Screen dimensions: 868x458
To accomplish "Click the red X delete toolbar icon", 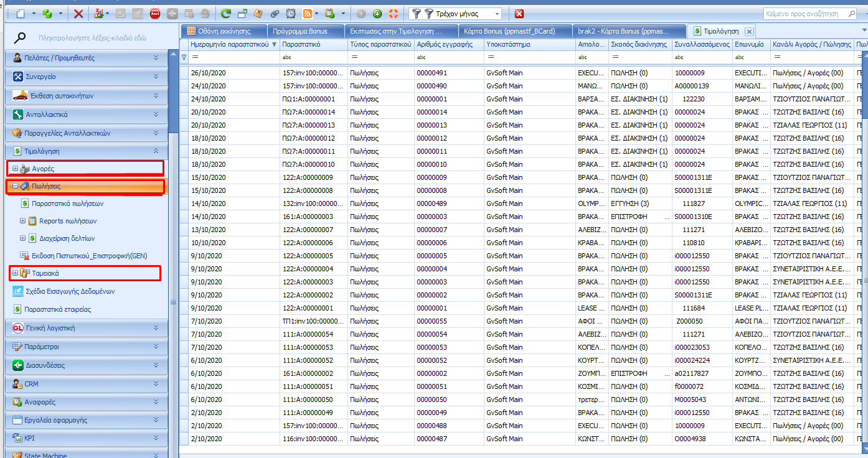I will (x=78, y=14).
